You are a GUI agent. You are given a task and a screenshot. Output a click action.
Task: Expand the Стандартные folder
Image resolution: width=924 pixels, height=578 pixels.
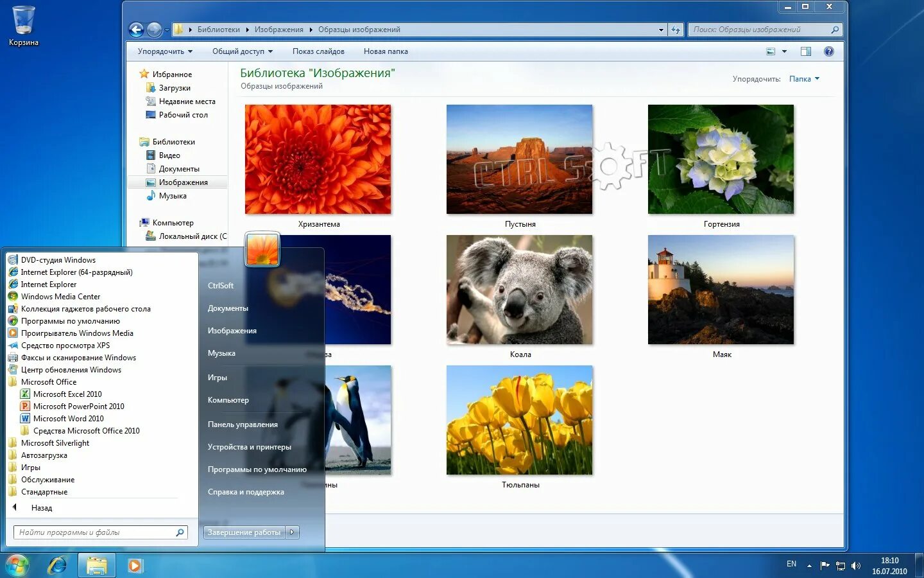(x=44, y=492)
